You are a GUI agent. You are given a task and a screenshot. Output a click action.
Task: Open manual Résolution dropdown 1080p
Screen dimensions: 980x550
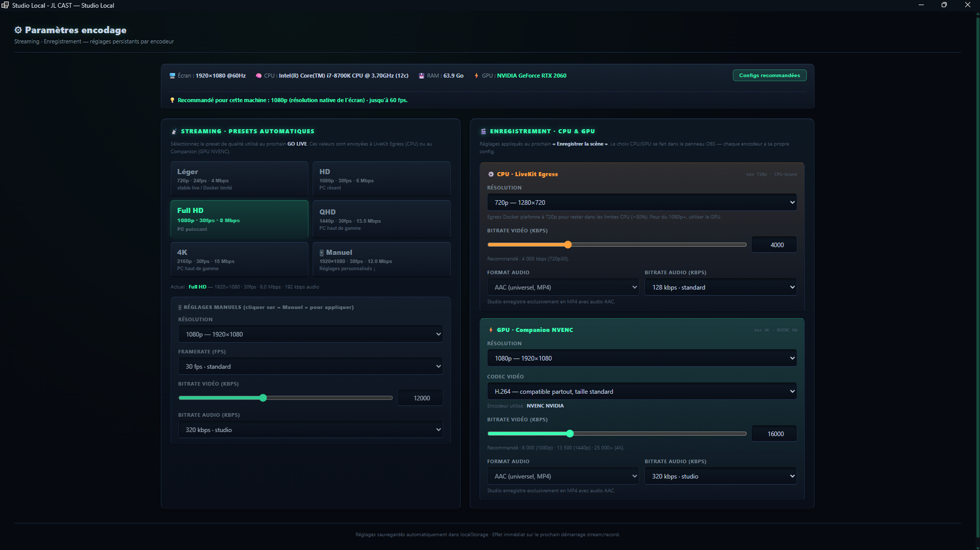click(x=310, y=334)
